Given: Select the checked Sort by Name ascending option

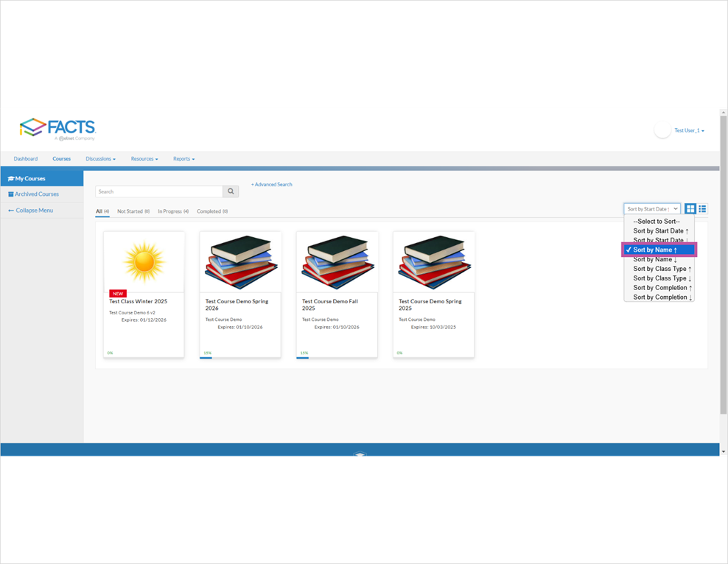Looking at the screenshot, I should 659,250.
